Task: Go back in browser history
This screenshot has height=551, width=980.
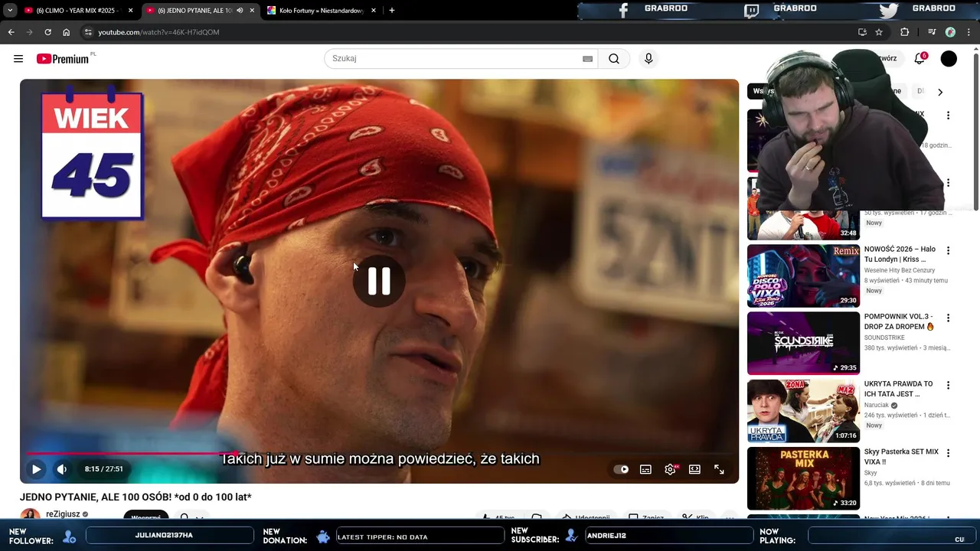Action: 11,32
